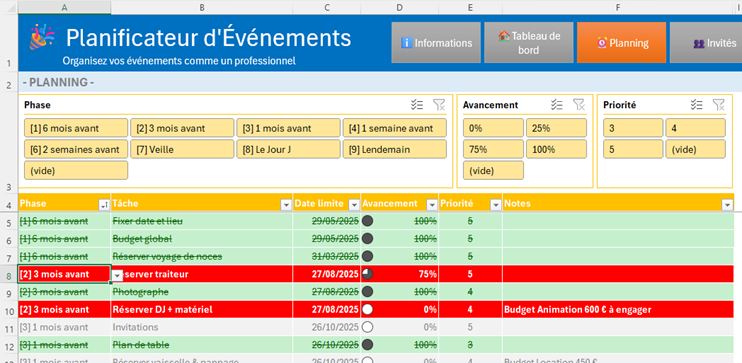This screenshot has height=363, width=742.
Task: Select (vide) in the Avancement slicer
Action: [493, 171]
